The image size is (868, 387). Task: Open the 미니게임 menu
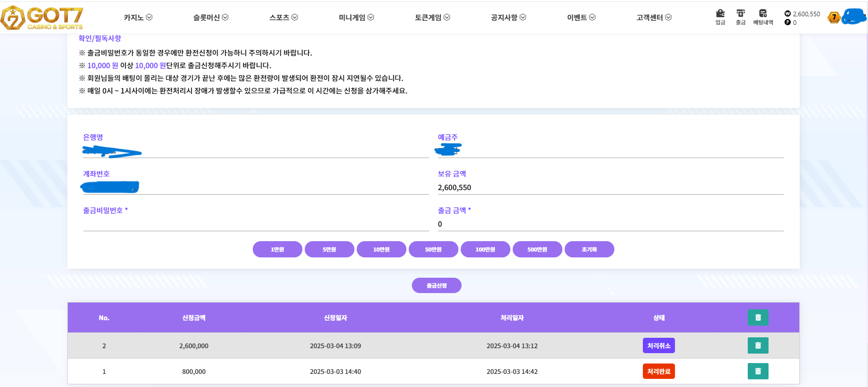pos(356,17)
